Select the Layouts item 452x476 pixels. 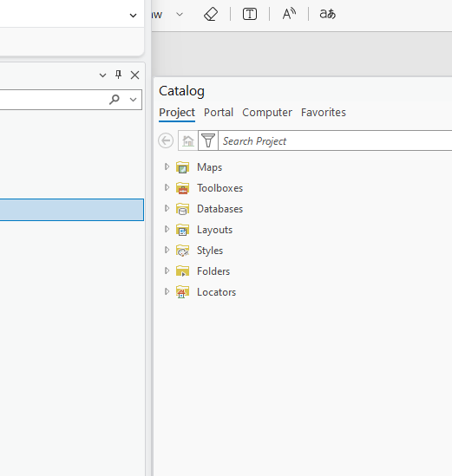coord(214,230)
